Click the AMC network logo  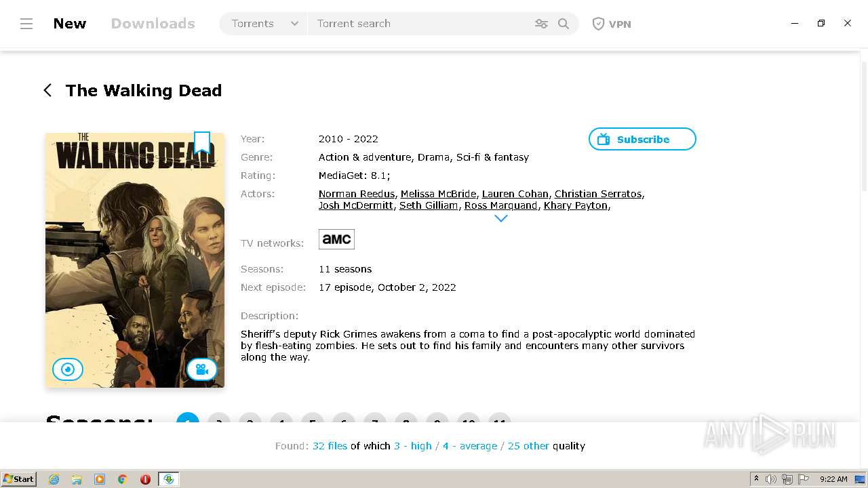336,239
